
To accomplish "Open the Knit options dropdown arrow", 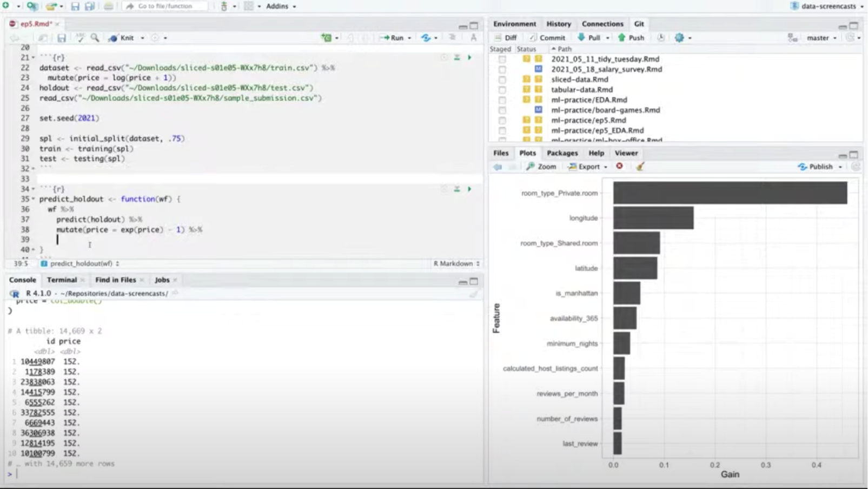I will pos(142,38).
